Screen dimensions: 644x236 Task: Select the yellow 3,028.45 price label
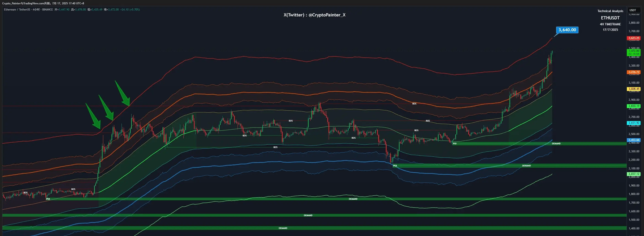[x=634, y=89]
